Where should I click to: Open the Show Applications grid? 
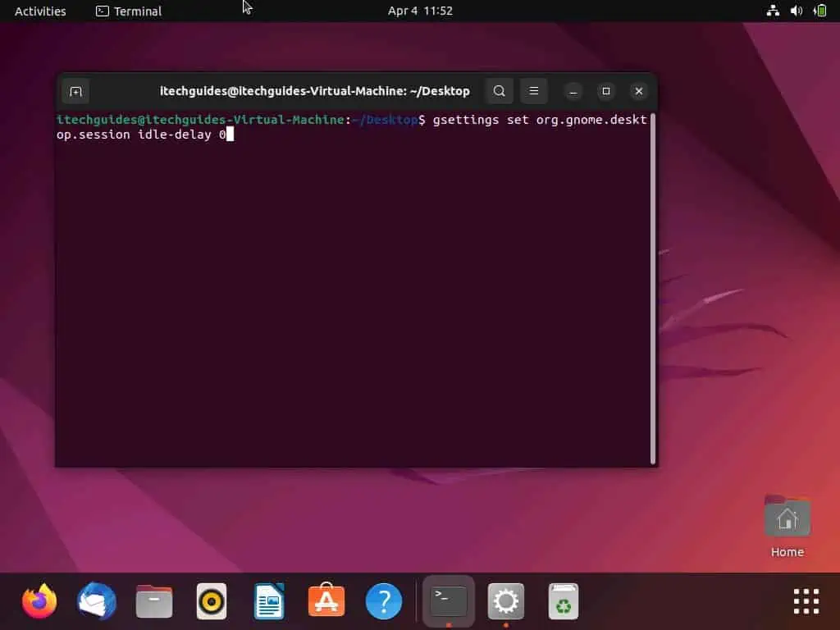(x=805, y=600)
